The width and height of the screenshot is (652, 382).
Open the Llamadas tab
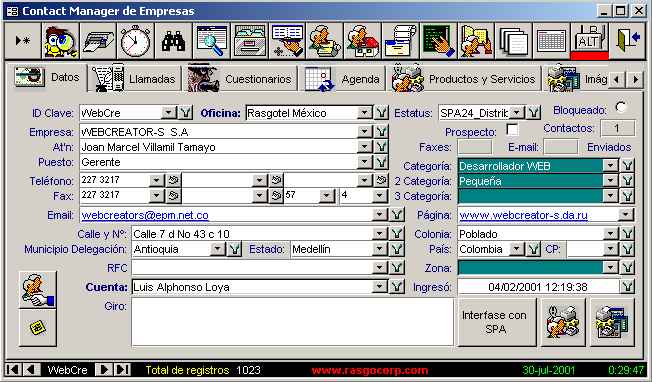[x=135, y=79]
